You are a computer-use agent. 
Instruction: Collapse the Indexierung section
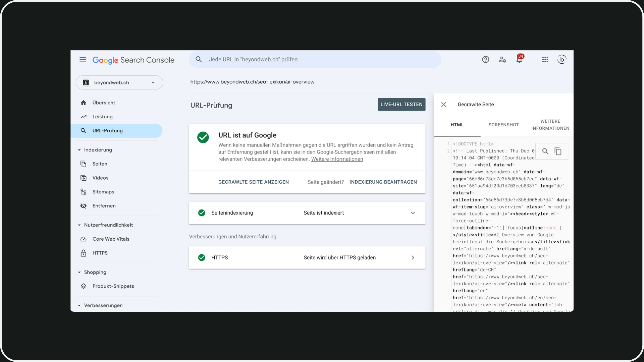pos(79,150)
